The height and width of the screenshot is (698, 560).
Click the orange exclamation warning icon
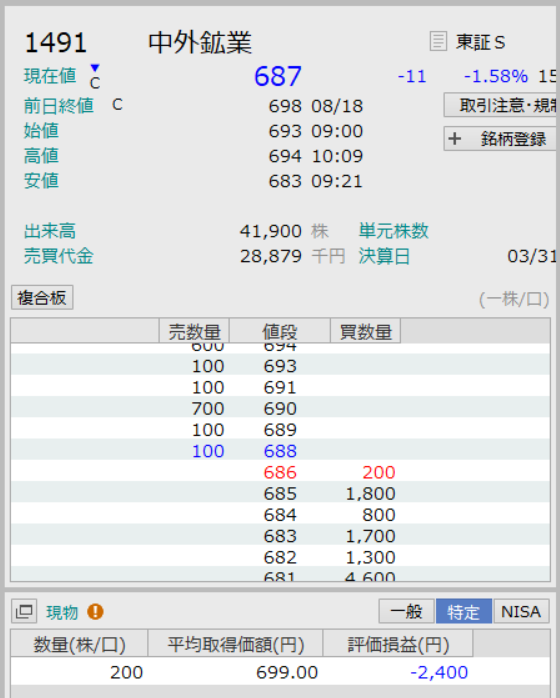click(95, 612)
